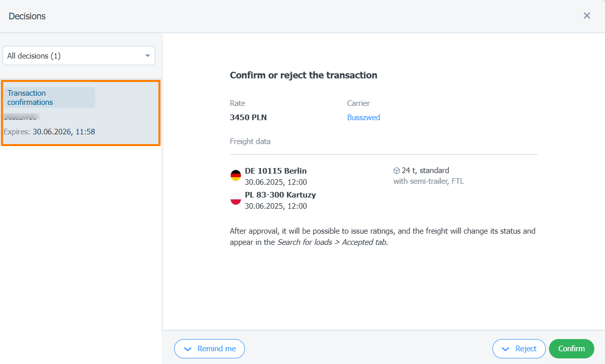
Task: Close the Decisions dialog
Action: [587, 16]
